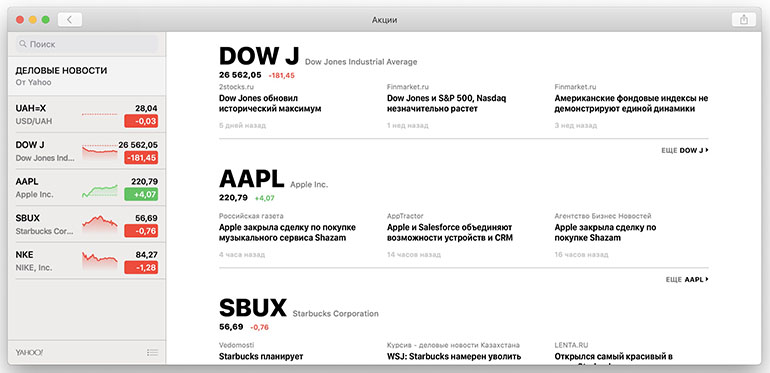
Task: Click the search magnifier icon
Action: tap(23, 44)
